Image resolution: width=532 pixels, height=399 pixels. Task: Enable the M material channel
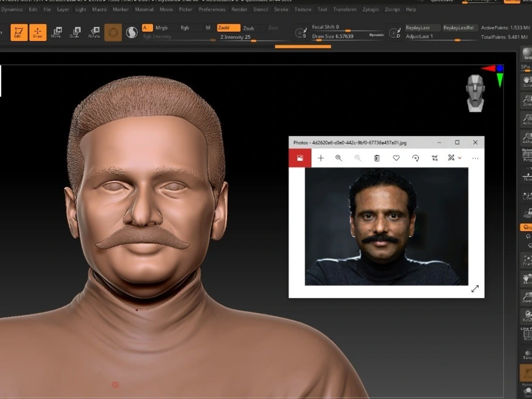tap(208, 28)
